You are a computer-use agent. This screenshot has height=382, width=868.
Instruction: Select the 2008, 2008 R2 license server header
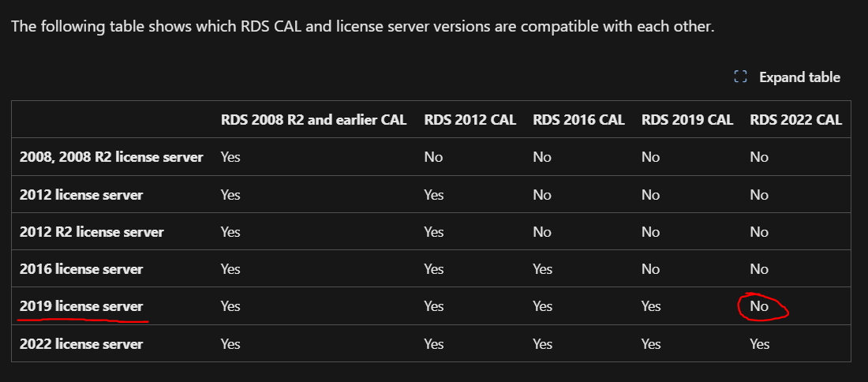click(x=111, y=157)
